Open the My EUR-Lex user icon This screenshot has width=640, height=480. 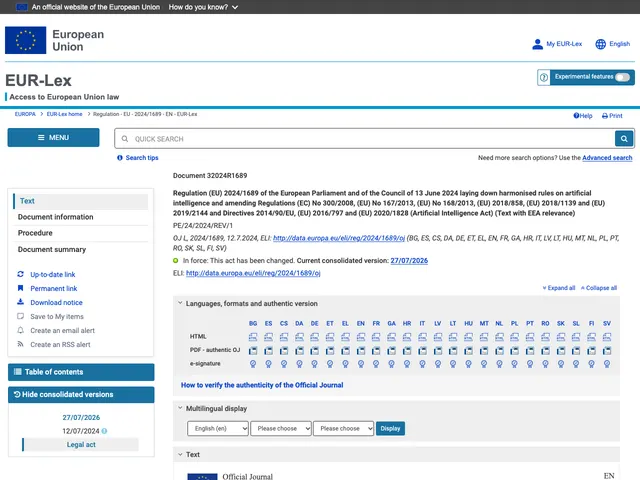pyautogui.click(x=538, y=44)
